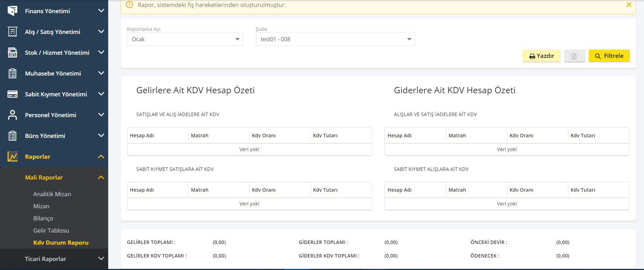
Task: Expand the Büro Yönetimi chevron
Action: point(101,136)
